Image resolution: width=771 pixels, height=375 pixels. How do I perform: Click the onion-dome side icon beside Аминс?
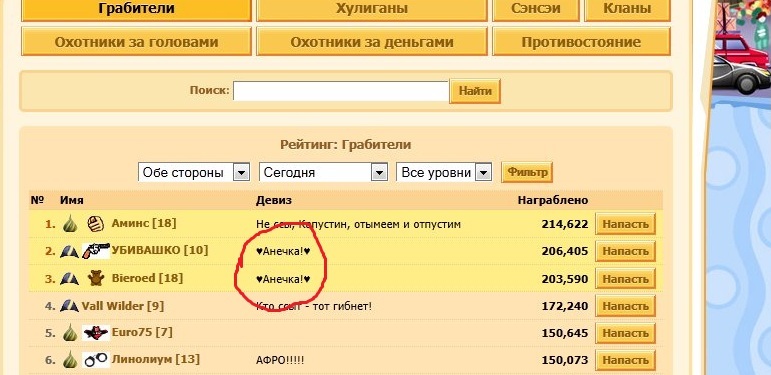tap(70, 224)
